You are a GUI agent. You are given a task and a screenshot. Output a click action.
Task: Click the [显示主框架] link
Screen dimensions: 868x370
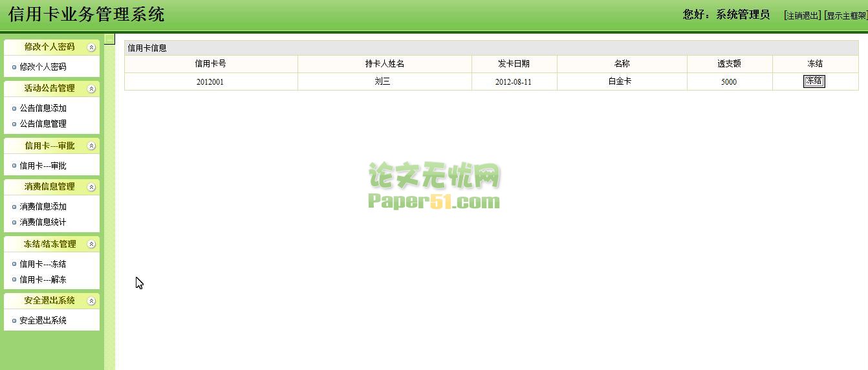pyautogui.click(x=845, y=16)
